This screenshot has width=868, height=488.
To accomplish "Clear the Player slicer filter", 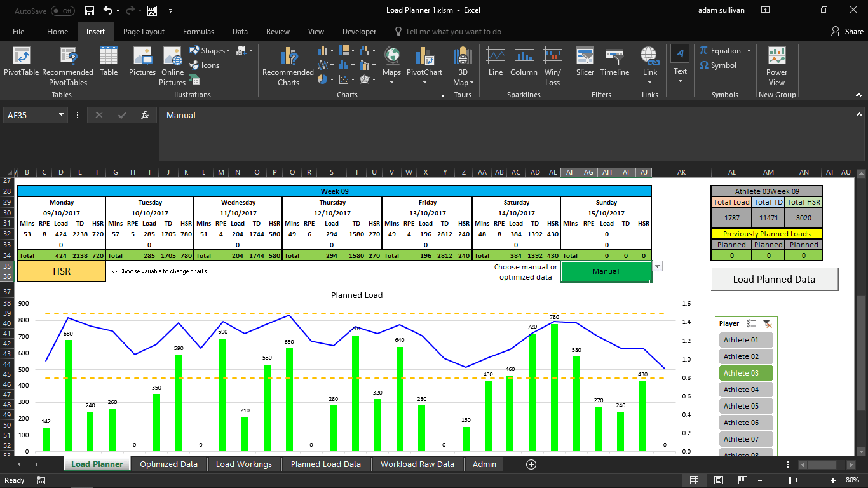I will tap(766, 323).
